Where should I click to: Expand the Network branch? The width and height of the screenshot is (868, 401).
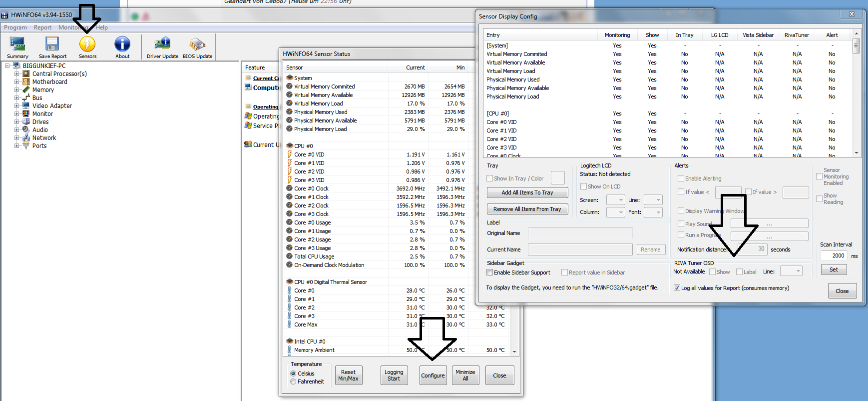click(17, 138)
